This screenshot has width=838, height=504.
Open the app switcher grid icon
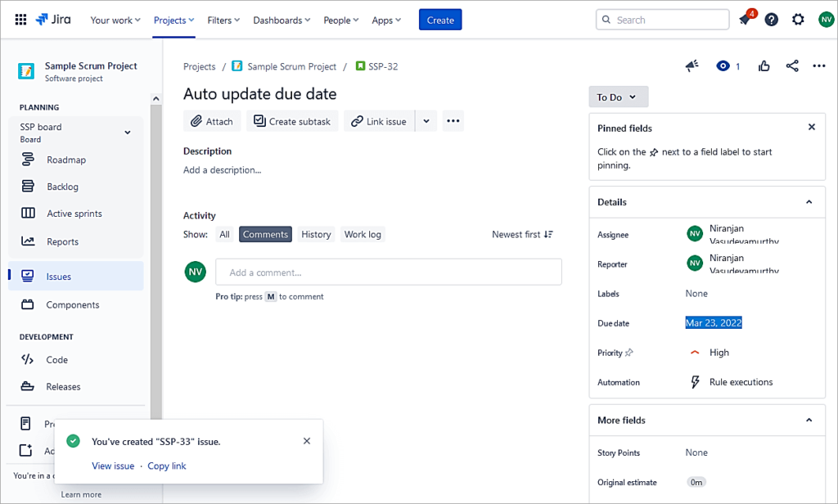[x=20, y=19]
